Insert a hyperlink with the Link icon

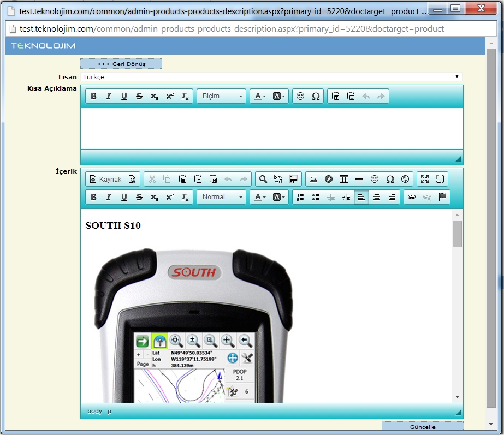coord(411,197)
